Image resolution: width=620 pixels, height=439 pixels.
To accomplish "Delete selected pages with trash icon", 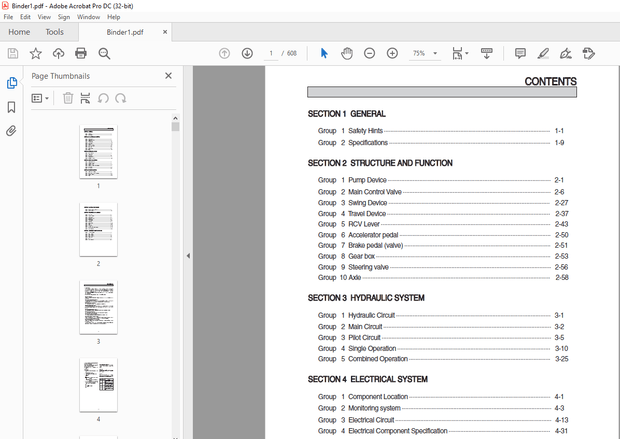I will point(68,98).
